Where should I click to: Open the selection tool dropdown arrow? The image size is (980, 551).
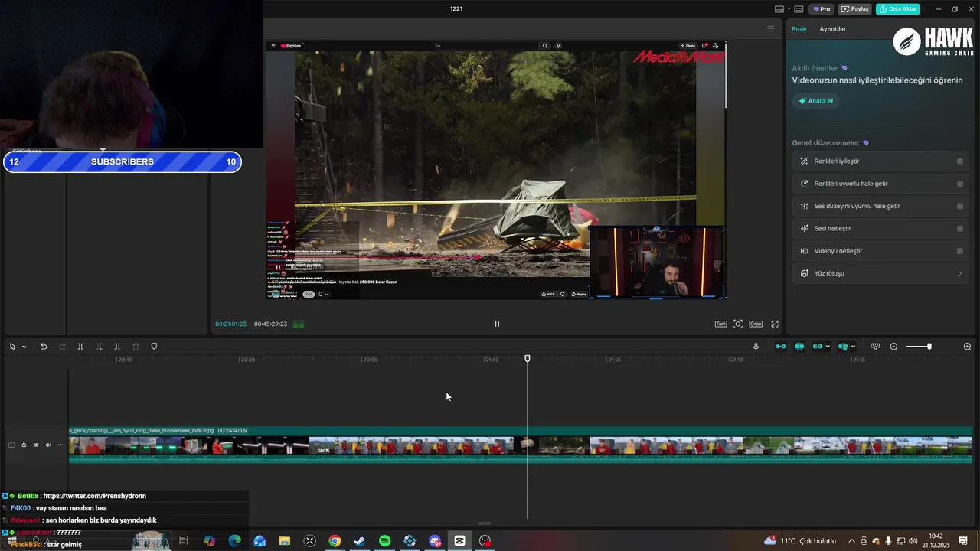tap(24, 347)
